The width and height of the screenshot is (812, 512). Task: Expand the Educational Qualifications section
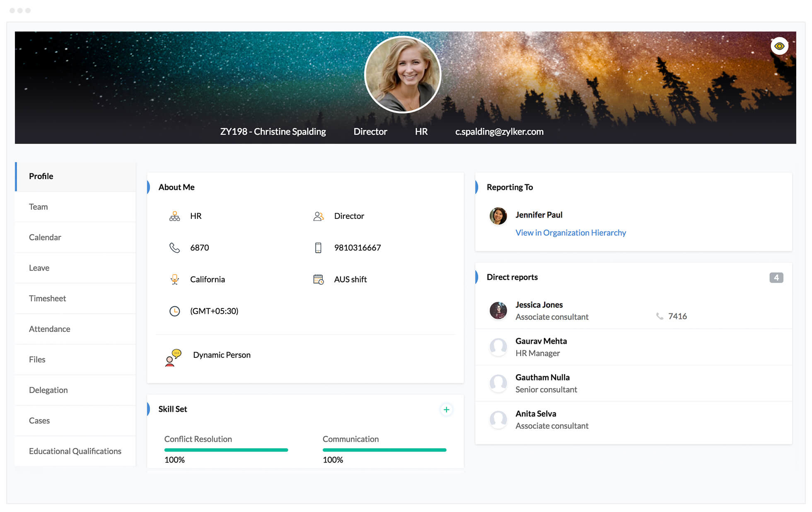coord(75,451)
